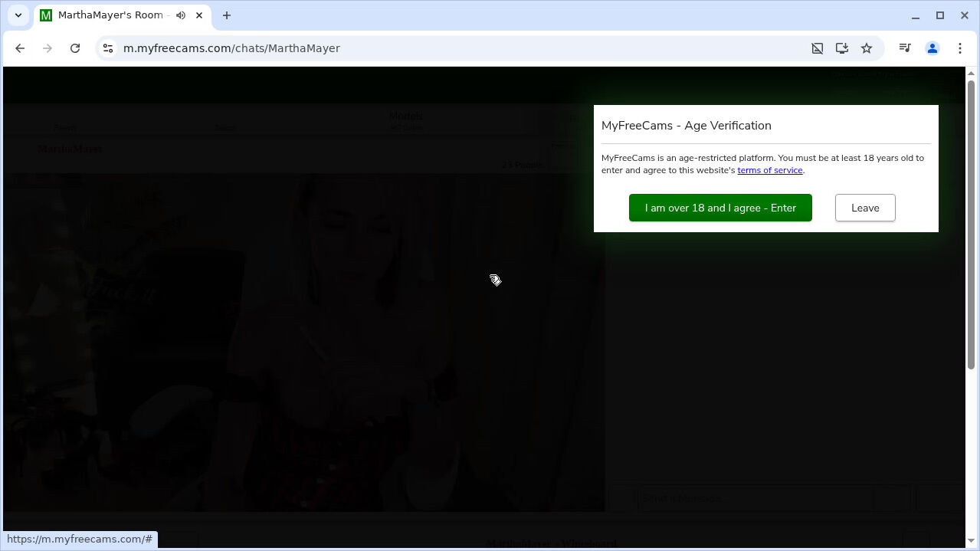Expand the tab search dropdown chevron
The height and width of the screenshot is (551, 980).
[18, 15]
